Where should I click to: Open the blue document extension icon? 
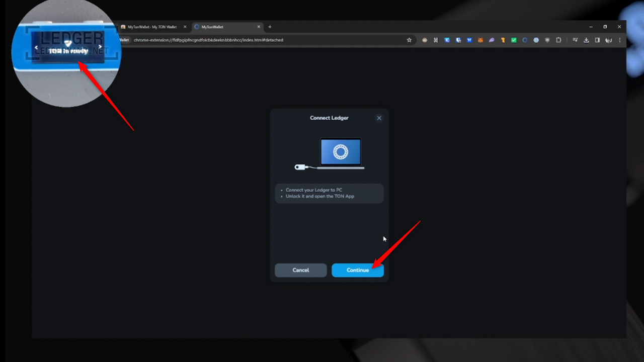click(458, 40)
